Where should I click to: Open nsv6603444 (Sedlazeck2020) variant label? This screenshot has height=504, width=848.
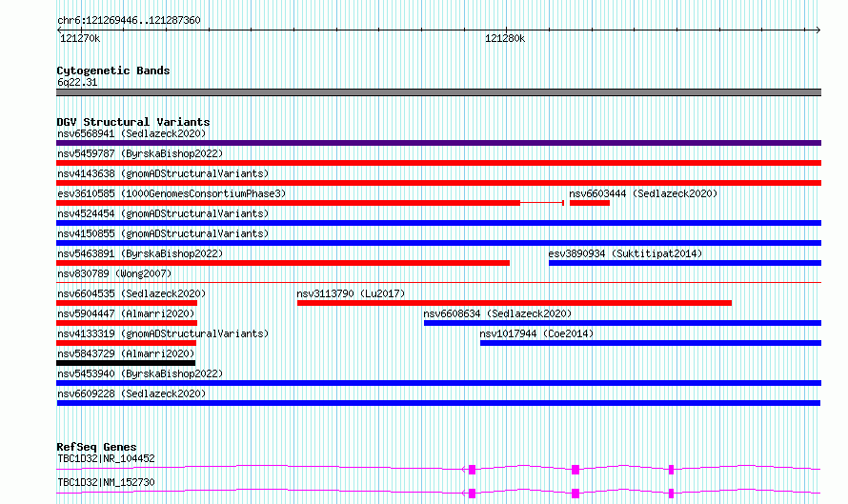coord(643,193)
